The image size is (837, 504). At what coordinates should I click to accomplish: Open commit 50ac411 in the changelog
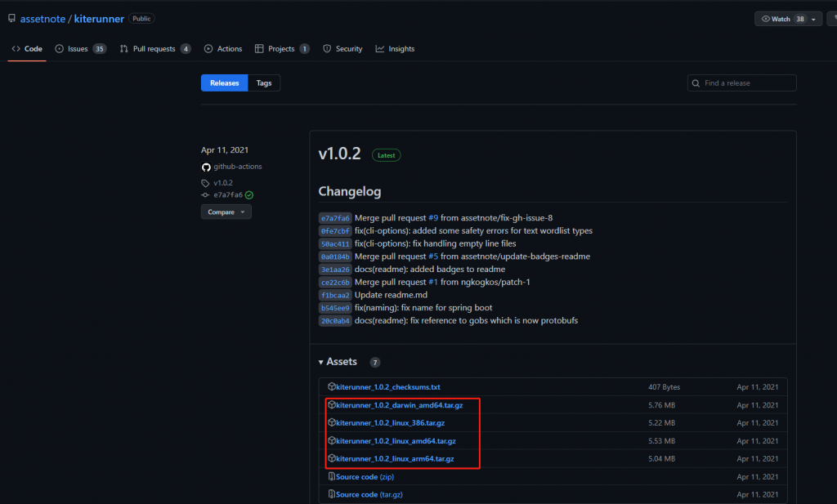(335, 243)
